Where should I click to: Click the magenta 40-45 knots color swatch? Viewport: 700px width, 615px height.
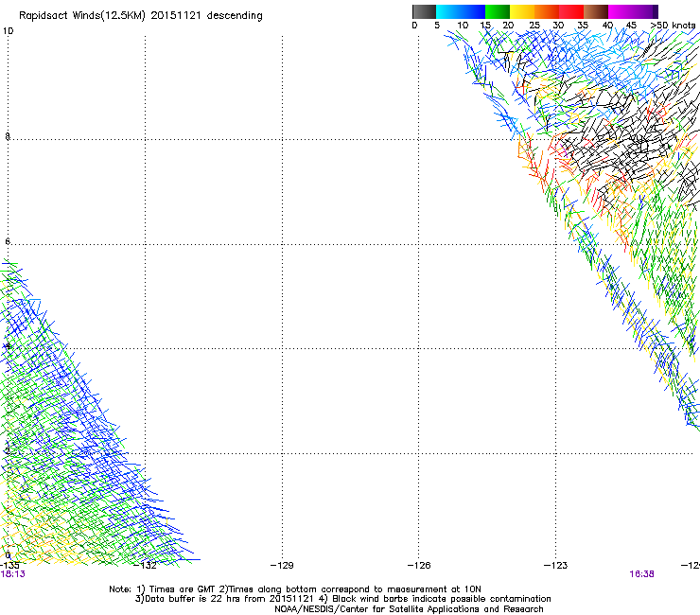coord(621,11)
